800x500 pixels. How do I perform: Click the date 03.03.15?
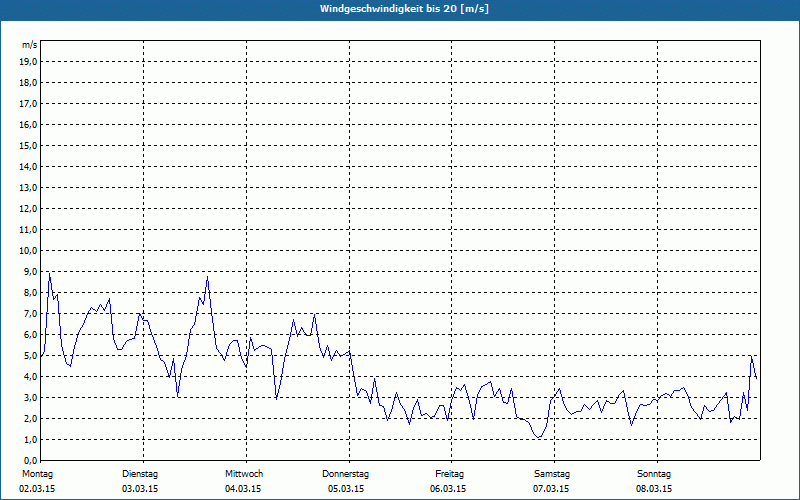(x=140, y=489)
